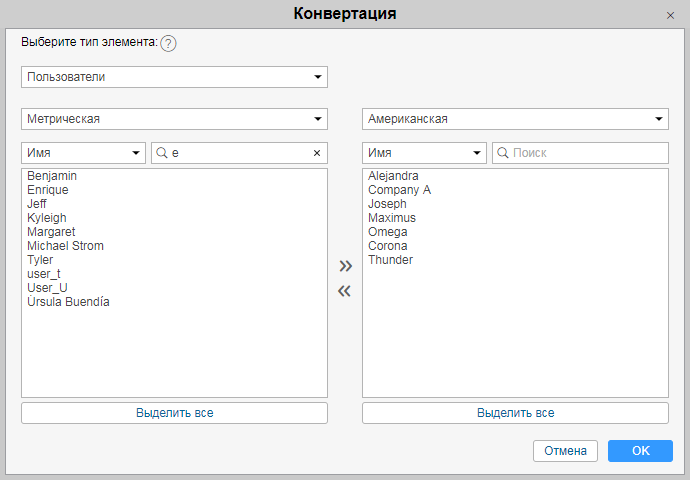Move selected items right with double arrow
This screenshot has height=480, width=690.
click(x=345, y=266)
